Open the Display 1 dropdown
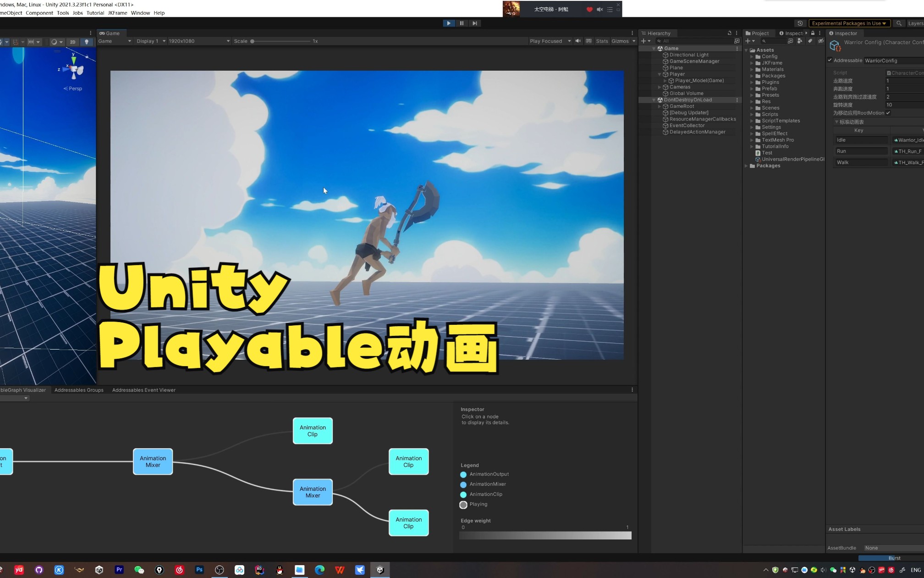This screenshot has width=924, height=578. 151,41
